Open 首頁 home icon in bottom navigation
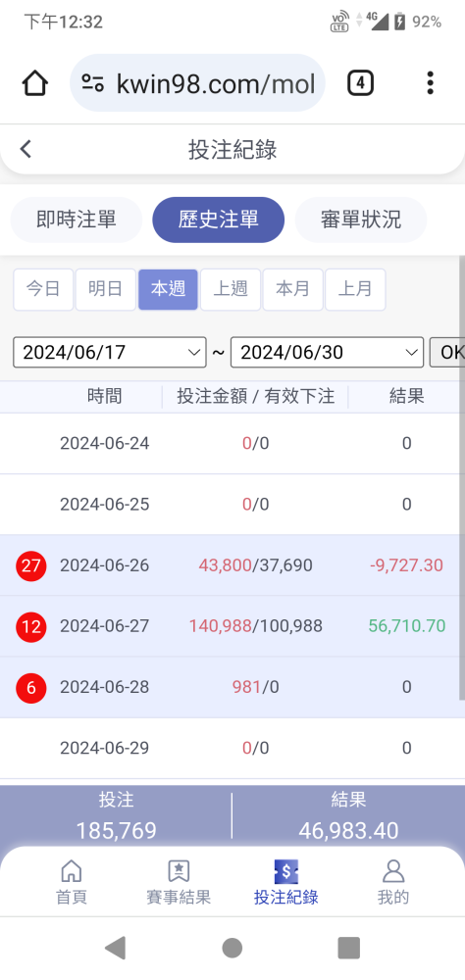This screenshot has width=465, height=980. pos(72,870)
